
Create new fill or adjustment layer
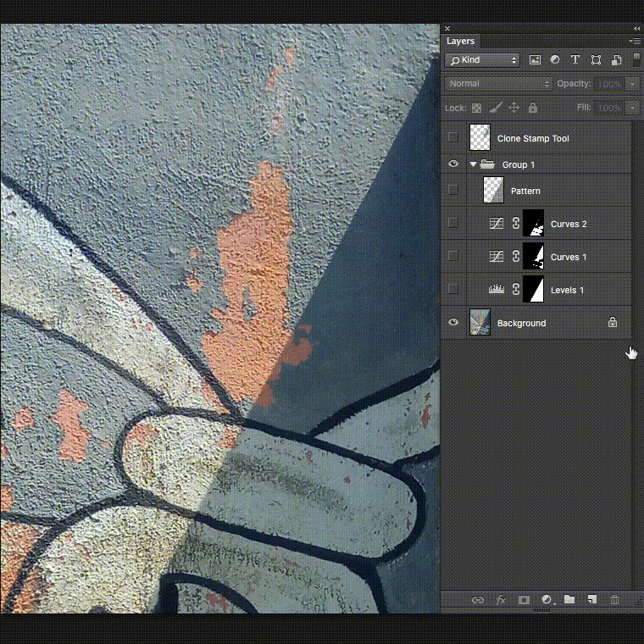tap(547, 600)
